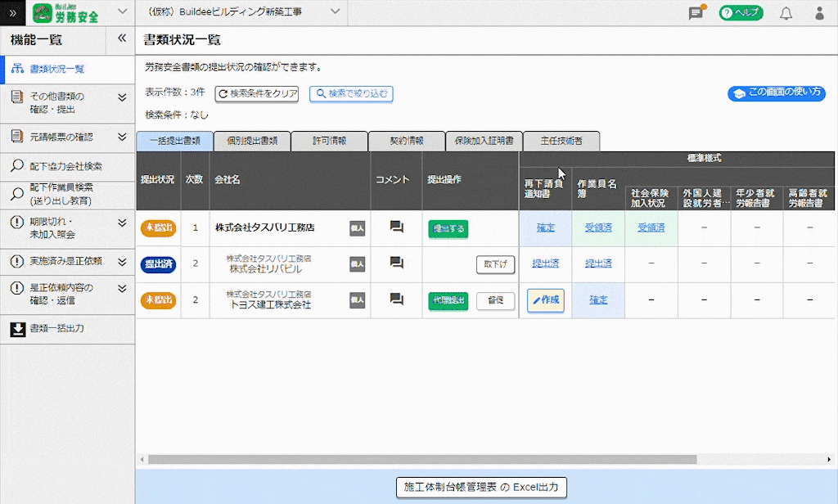Image resolution: width=838 pixels, height=504 pixels.
Task: Click 検索条件をクリア button
Action: point(257,94)
